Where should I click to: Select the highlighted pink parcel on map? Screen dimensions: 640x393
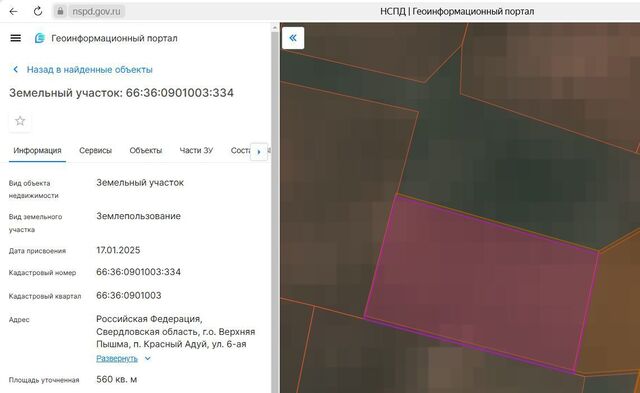482,282
